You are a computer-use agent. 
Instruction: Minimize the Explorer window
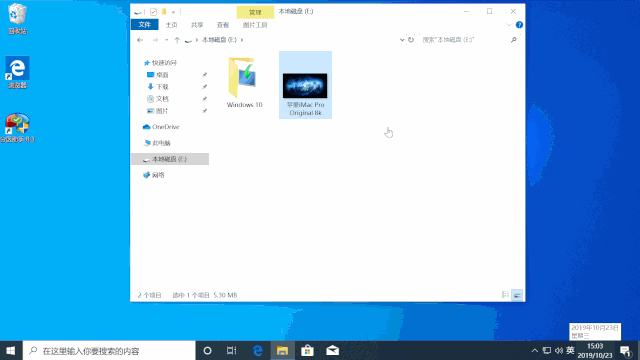coord(467,11)
